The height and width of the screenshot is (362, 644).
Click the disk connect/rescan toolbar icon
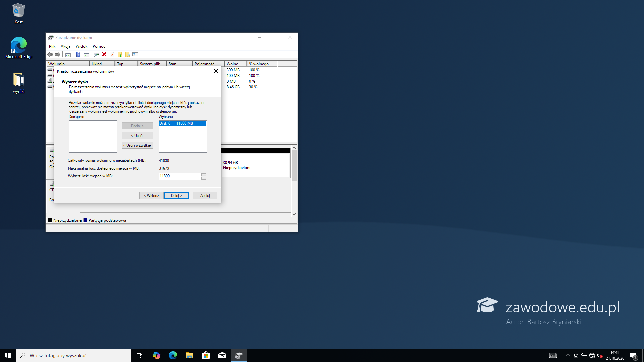click(x=96, y=54)
